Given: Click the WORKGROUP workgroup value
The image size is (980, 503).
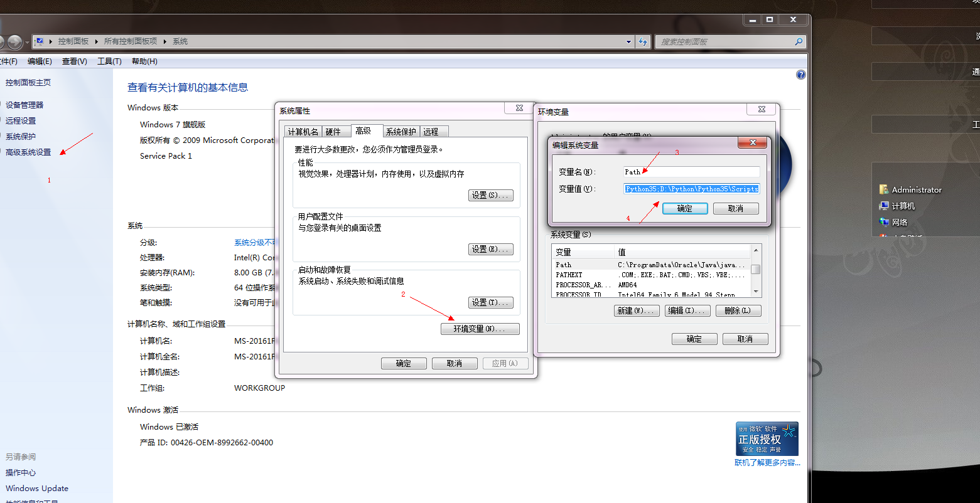Looking at the screenshot, I should point(259,388).
